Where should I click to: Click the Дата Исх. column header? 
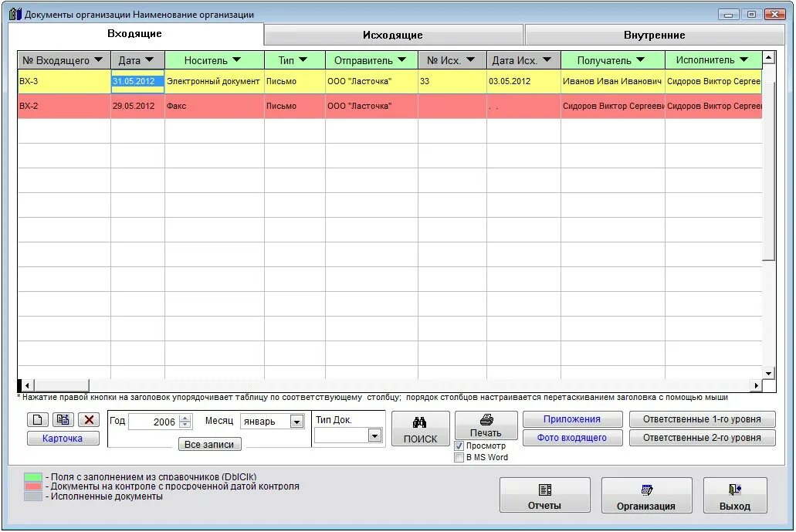524,60
